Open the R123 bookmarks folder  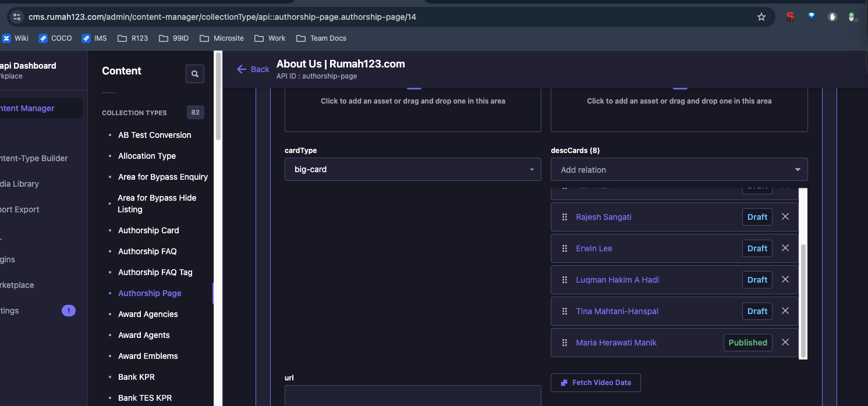click(133, 38)
